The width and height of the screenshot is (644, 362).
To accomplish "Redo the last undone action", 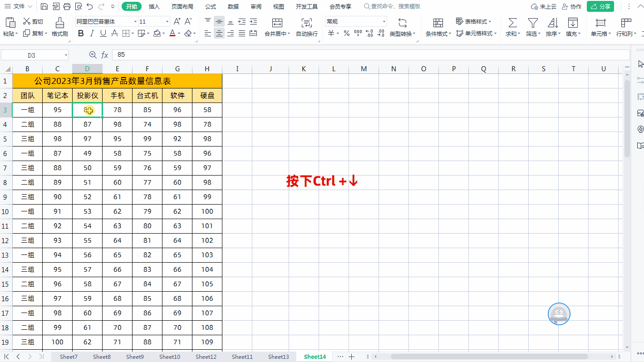I will [101, 6].
